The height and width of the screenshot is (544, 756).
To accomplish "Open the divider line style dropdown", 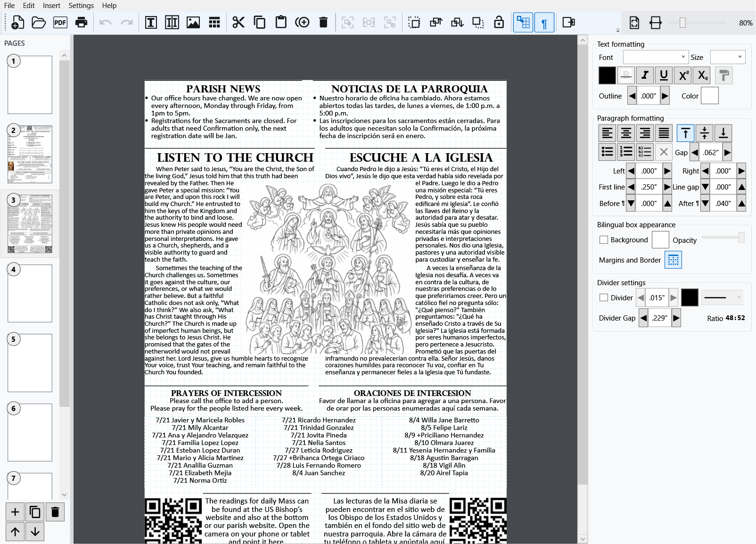I will point(722,297).
